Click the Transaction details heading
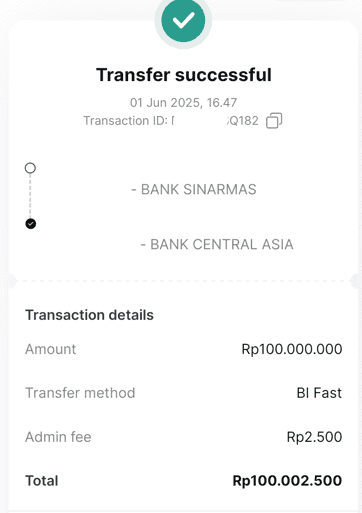The image size is (362, 513). pos(89,315)
